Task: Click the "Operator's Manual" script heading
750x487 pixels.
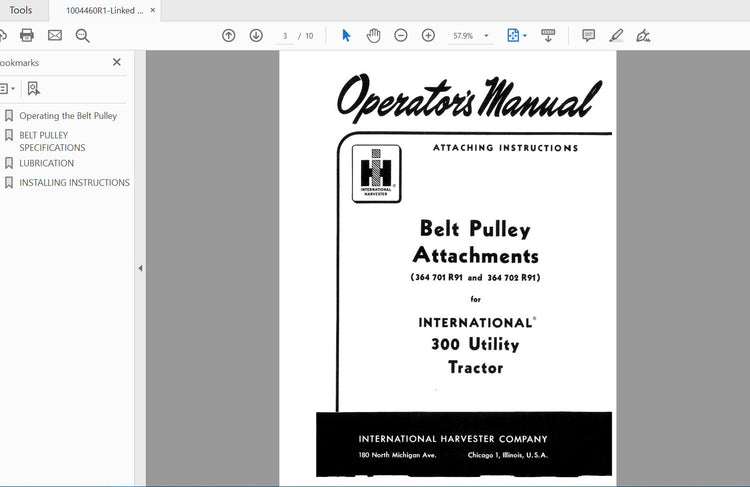Action: click(x=469, y=98)
